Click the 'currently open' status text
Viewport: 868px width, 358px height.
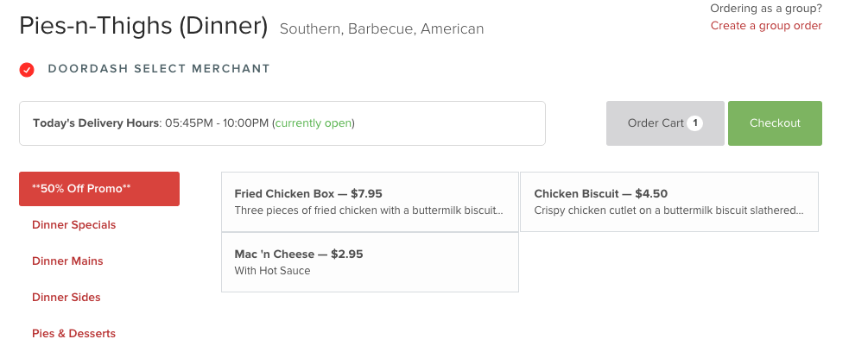[314, 123]
